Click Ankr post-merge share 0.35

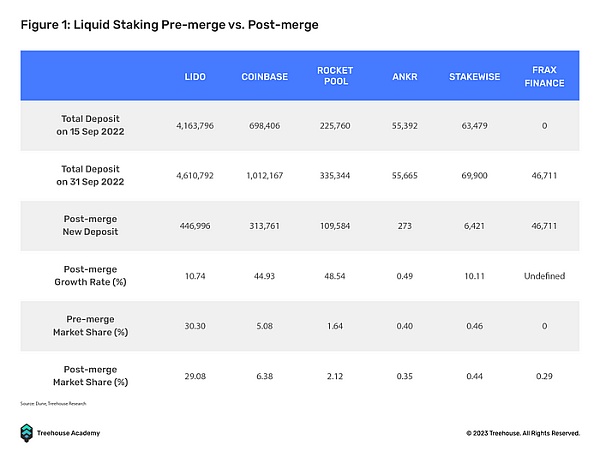tap(404, 376)
